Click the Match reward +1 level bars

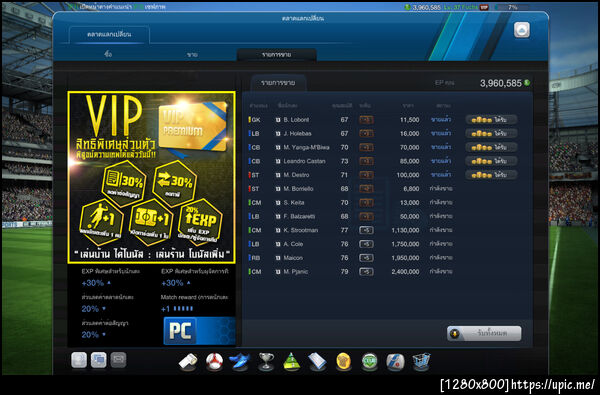[183, 308]
